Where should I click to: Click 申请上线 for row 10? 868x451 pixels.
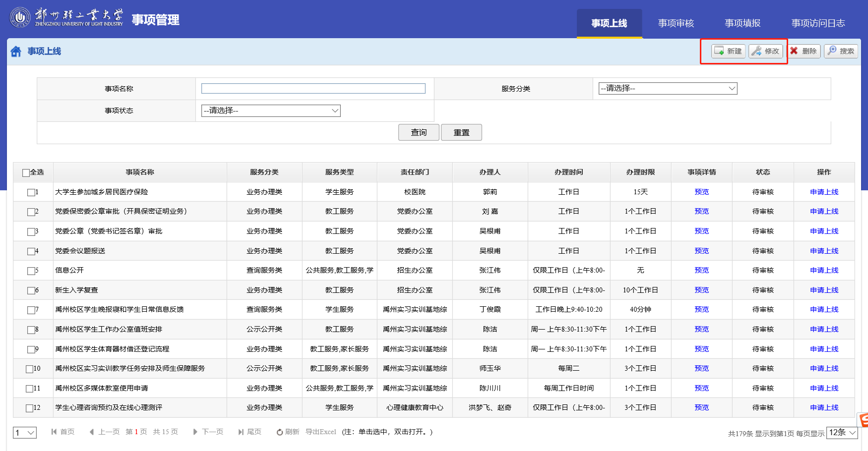click(824, 368)
